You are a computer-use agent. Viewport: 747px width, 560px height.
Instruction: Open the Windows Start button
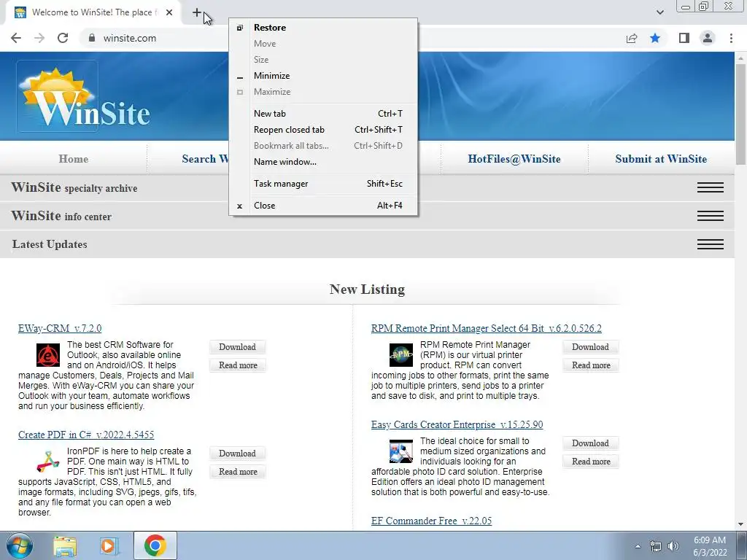pyautogui.click(x=20, y=545)
